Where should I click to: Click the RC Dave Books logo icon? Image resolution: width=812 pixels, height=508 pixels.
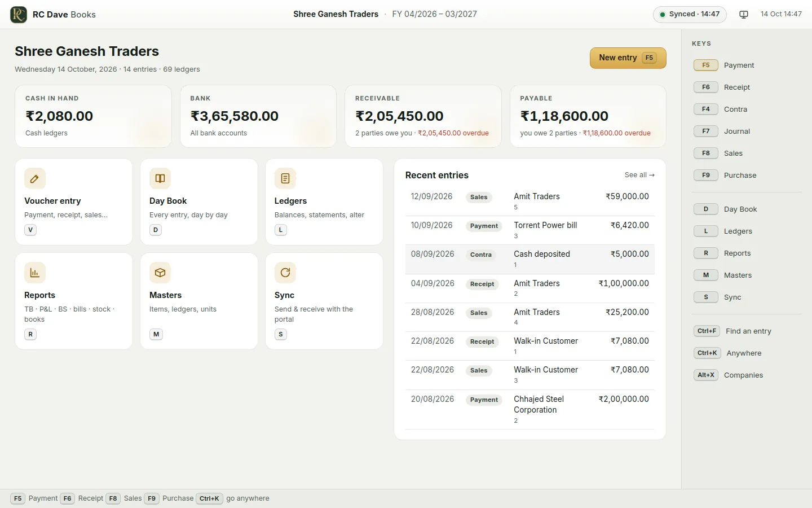click(x=19, y=14)
